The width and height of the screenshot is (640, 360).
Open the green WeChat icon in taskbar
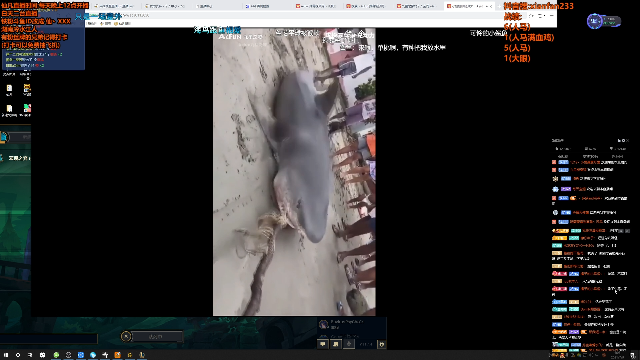click(56, 355)
